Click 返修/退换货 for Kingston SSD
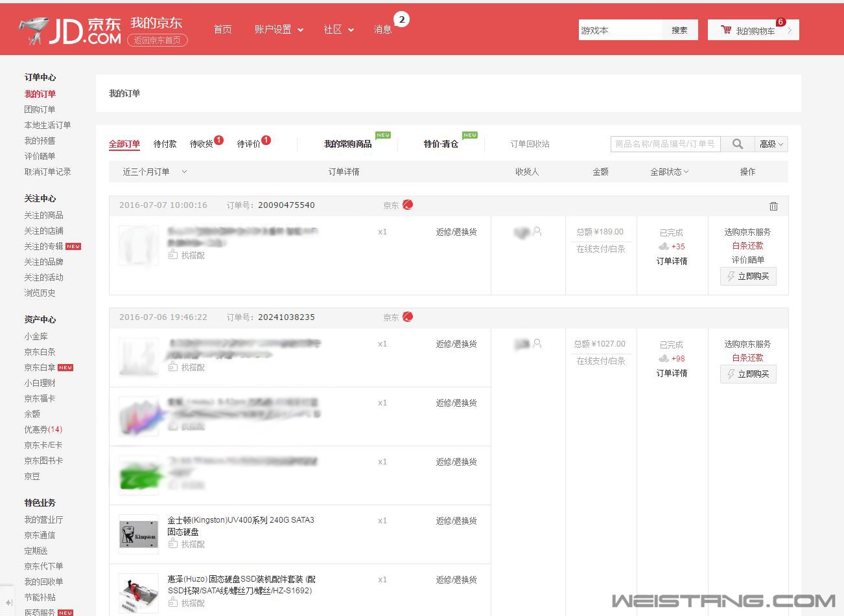This screenshot has height=616, width=844. point(456,521)
